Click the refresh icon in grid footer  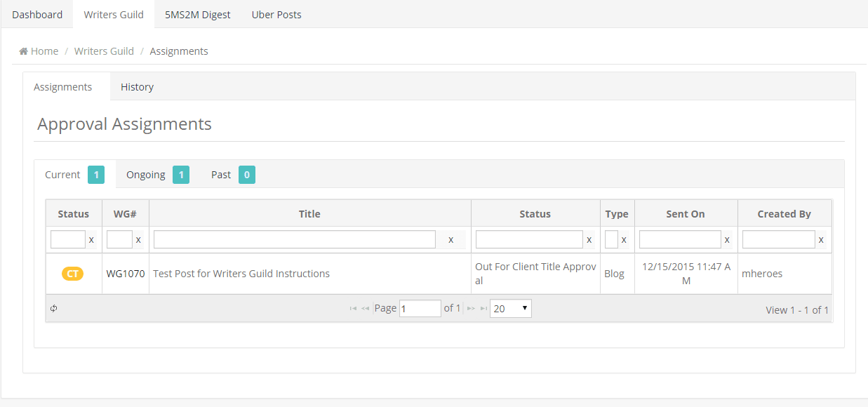pos(54,309)
